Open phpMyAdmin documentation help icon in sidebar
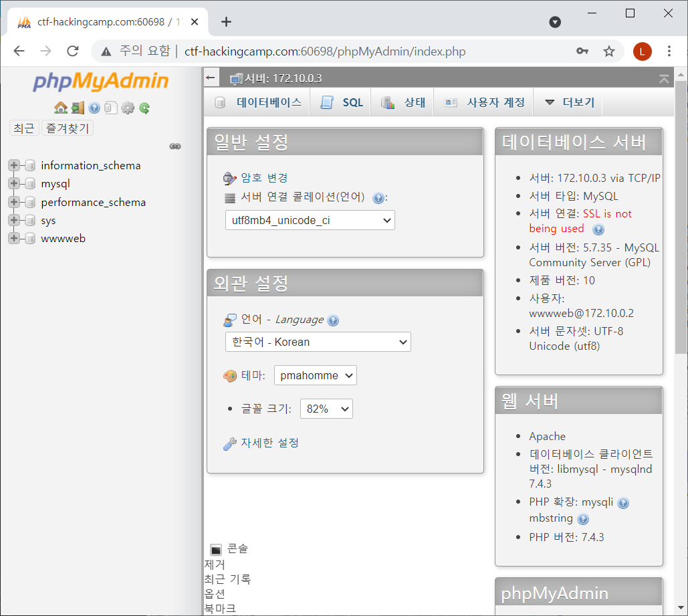 coord(94,108)
